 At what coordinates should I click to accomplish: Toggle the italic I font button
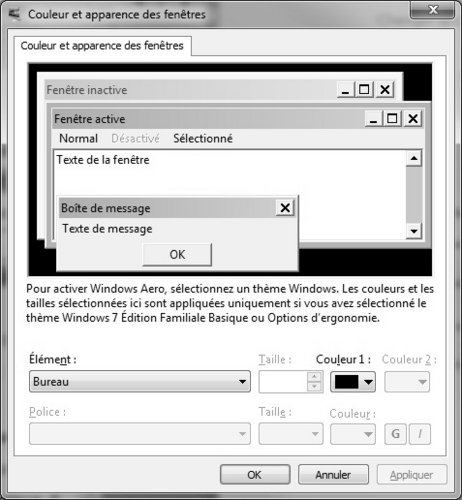(420, 434)
